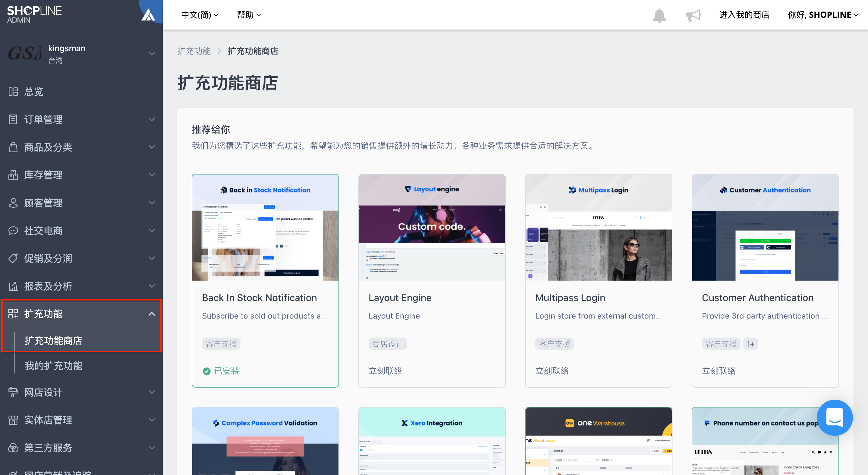Click the blue triangle logo badge
Image resolution: width=868 pixels, height=475 pixels.
pos(148,14)
